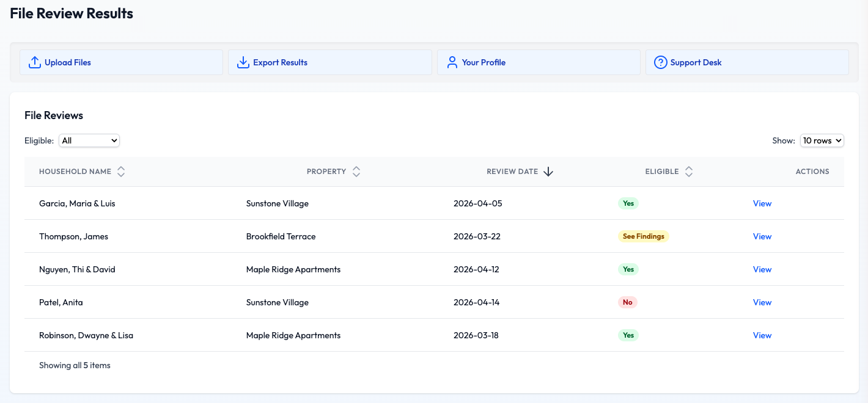Image resolution: width=868 pixels, height=403 pixels.
Task: Click the green Yes pill for Robinson household
Action: [628, 335]
